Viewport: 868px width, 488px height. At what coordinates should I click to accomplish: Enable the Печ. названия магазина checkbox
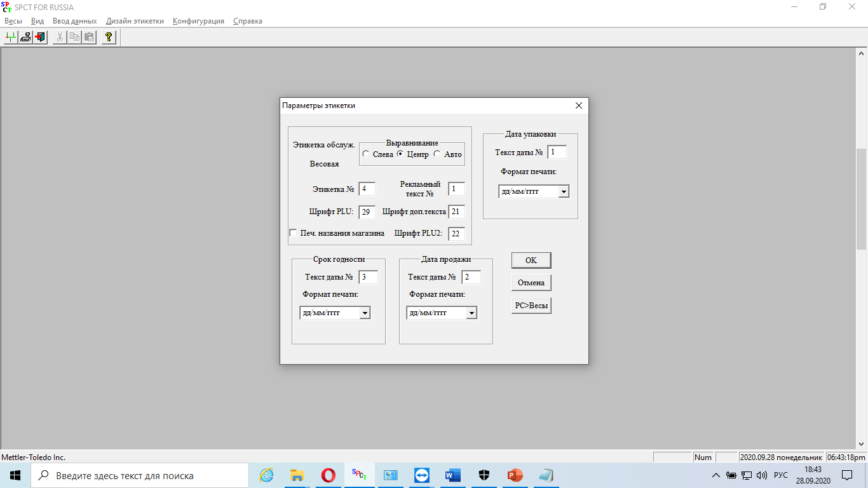click(294, 233)
